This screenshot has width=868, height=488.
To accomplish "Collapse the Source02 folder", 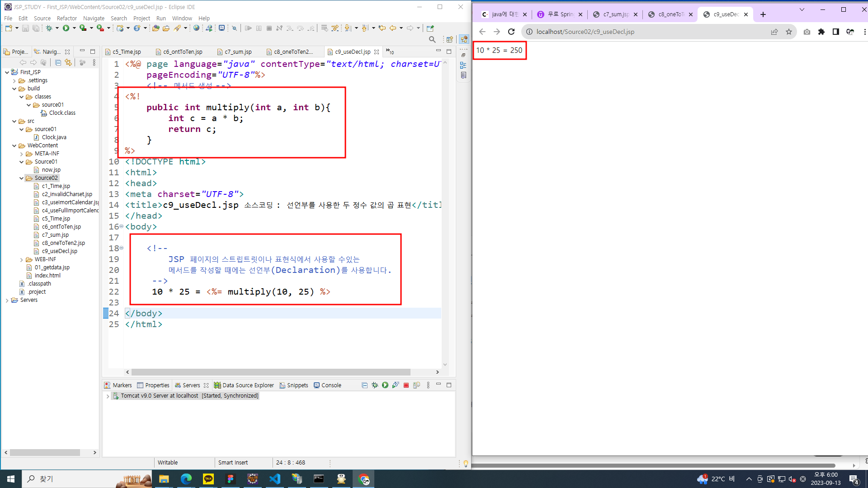I will [x=21, y=178].
